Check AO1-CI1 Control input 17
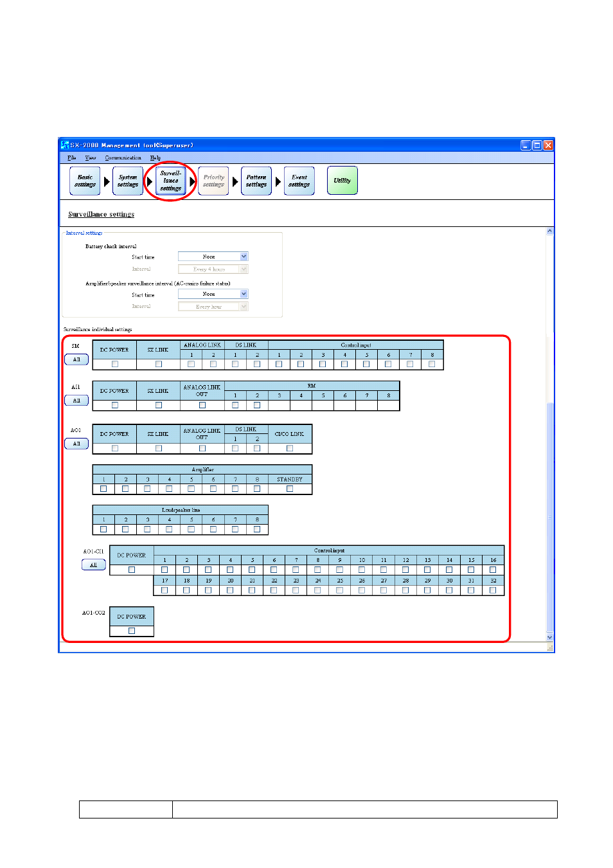The image size is (613, 868). [164, 590]
